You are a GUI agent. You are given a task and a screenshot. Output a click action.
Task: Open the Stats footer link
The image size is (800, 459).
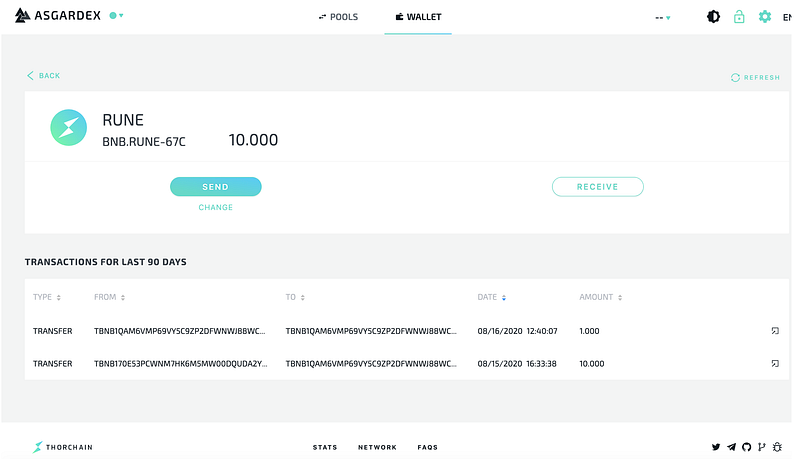point(325,447)
